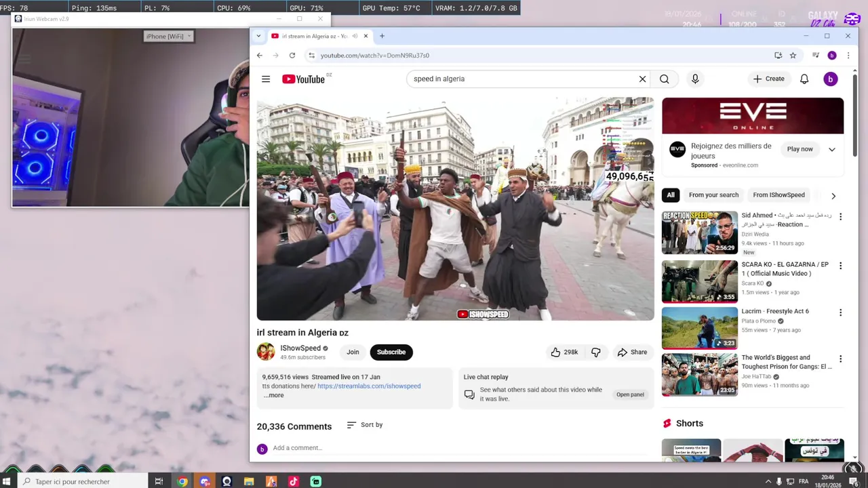Screen dimensions: 868x488
Task: Close the irl stream in Algeria tab
Action: (x=366, y=36)
